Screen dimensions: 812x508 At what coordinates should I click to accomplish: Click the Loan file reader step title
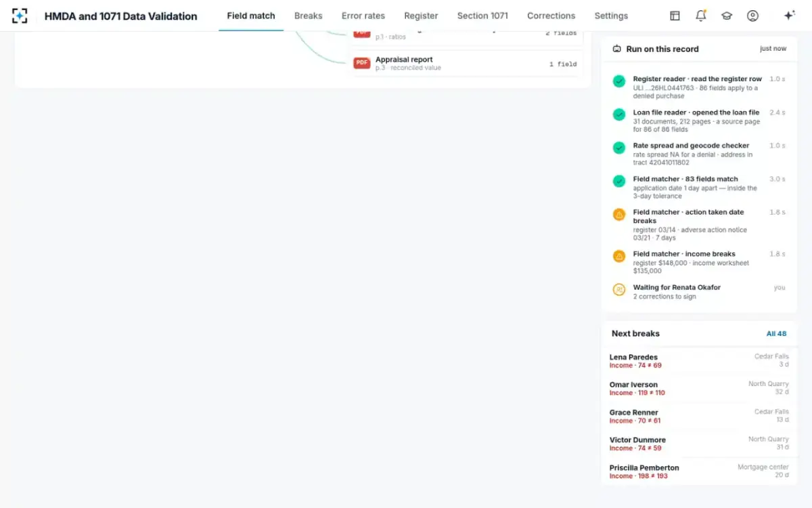pyautogui.click(x=696, y=112)
